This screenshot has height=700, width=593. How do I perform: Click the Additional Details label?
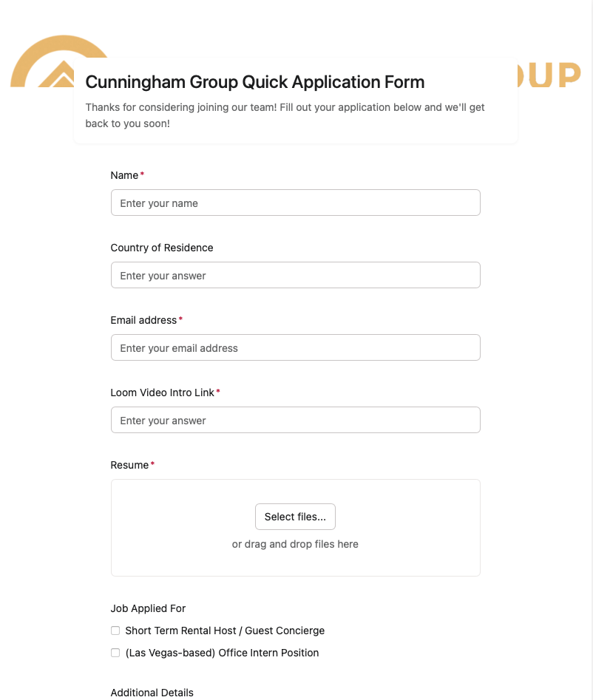152,693
